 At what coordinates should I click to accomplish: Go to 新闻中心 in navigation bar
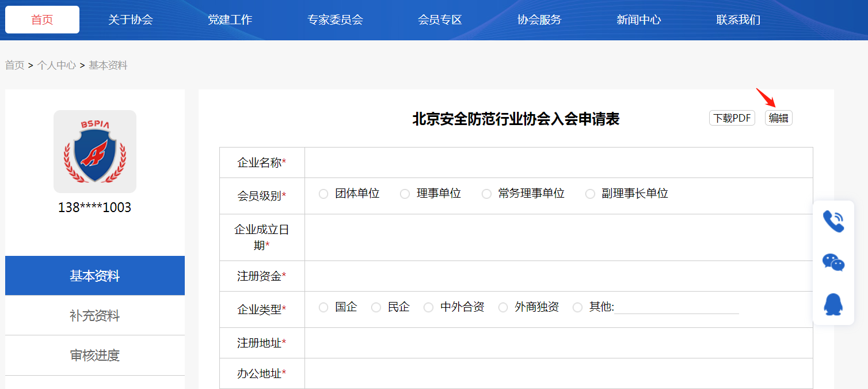638,20
